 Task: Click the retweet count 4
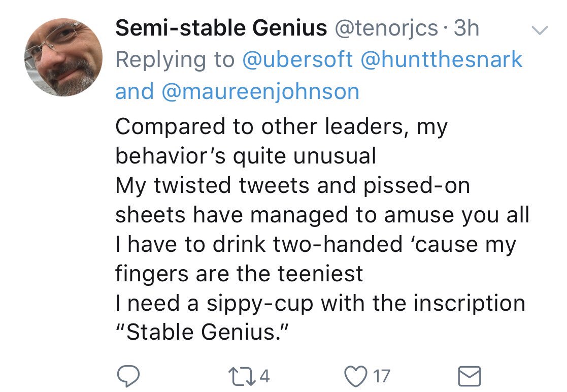tap(264, 376)
